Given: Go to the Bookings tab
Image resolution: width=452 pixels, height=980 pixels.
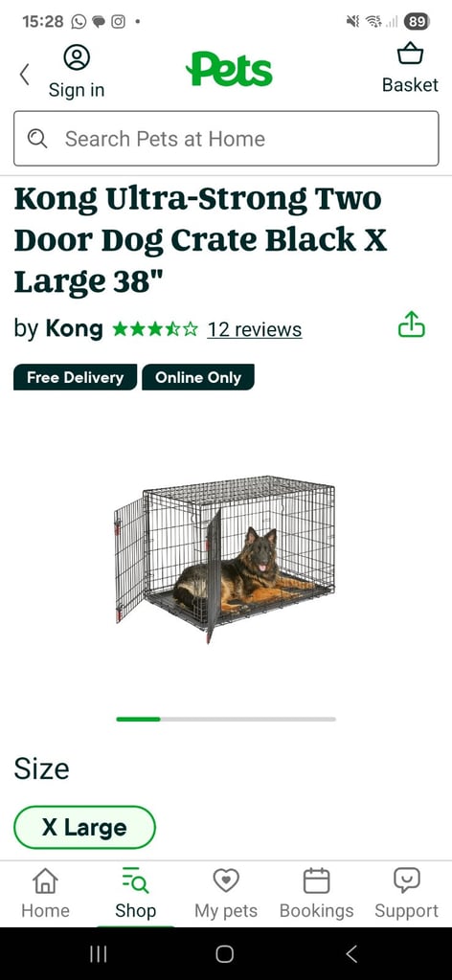Looking at the screenshot, I should [x=316, y=894].
